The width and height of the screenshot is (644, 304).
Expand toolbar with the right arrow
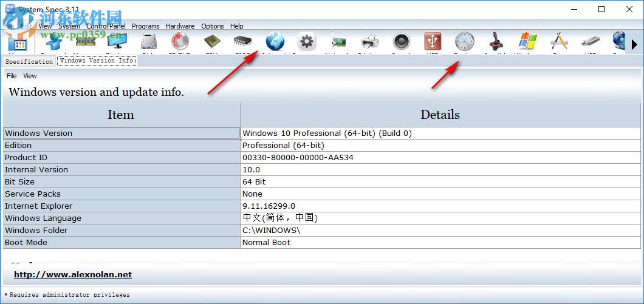(634, 44)
